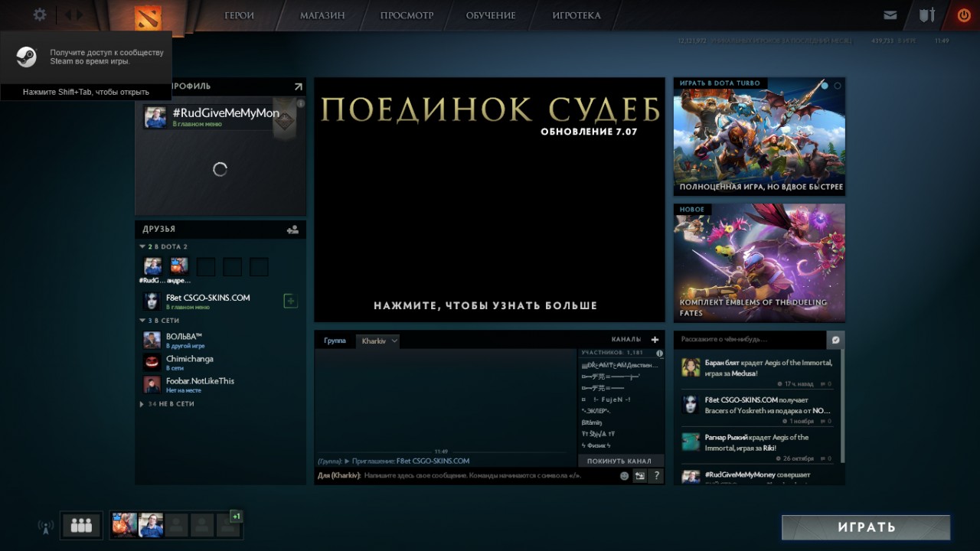Open the settings gear menu

(x=40, y=15)
